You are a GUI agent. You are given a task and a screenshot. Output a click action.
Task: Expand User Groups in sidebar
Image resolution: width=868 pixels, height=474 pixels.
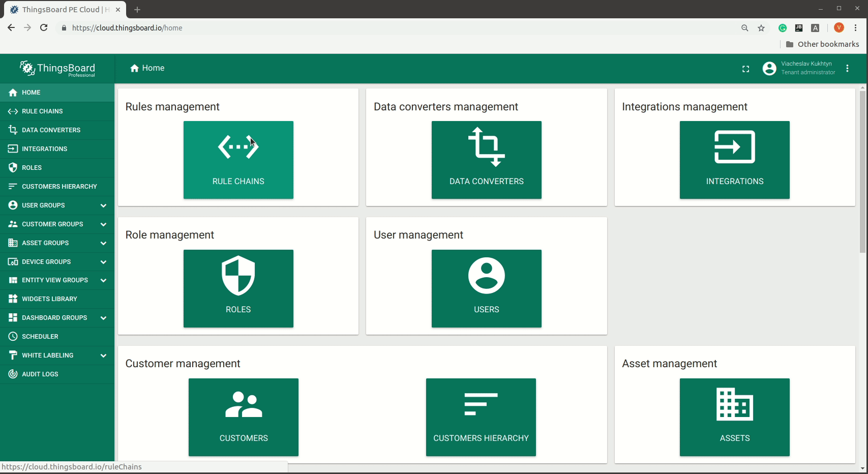[103, 205]
